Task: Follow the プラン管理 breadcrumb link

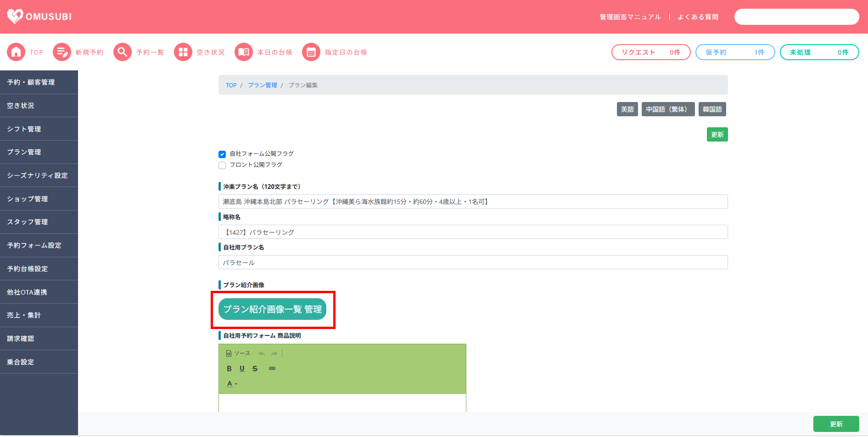Action: click(263, 85)
